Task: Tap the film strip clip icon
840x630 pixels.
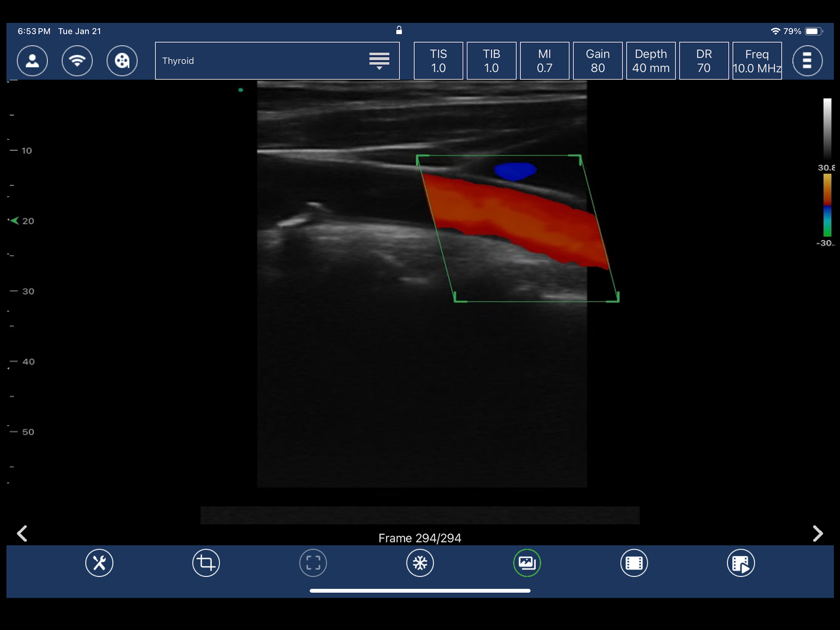Action: (634, 563)
